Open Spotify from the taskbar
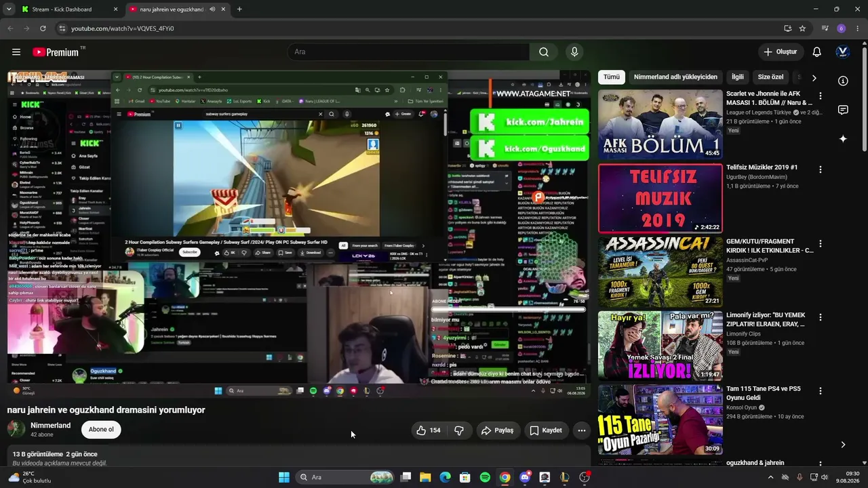 tap(485, 477)
